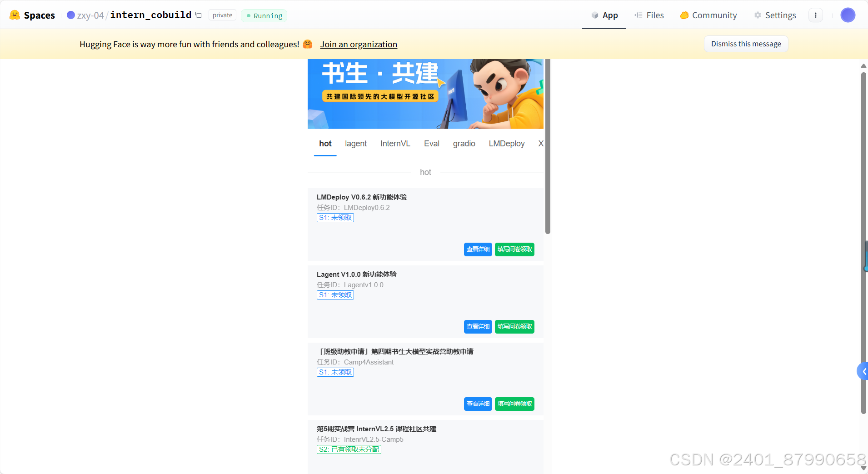The height and width of the screenshot is (474, 868).
Task: Click the private visibility badge
Action: pyautogui.click(x=222, y=15)
